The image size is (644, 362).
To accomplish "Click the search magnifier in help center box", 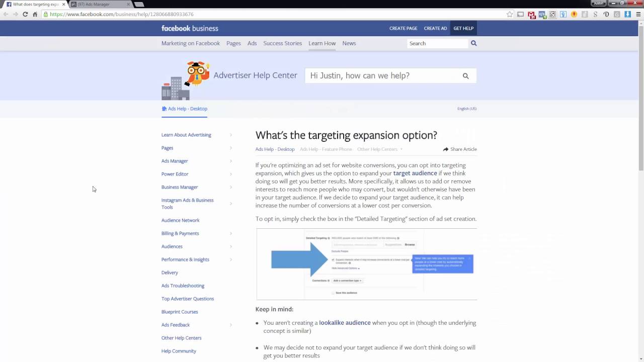I will tap(465, 76).
